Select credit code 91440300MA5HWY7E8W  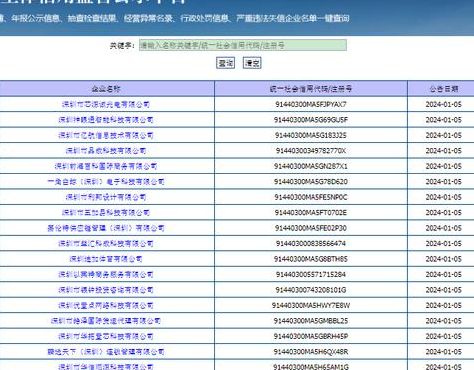(311, 305)
